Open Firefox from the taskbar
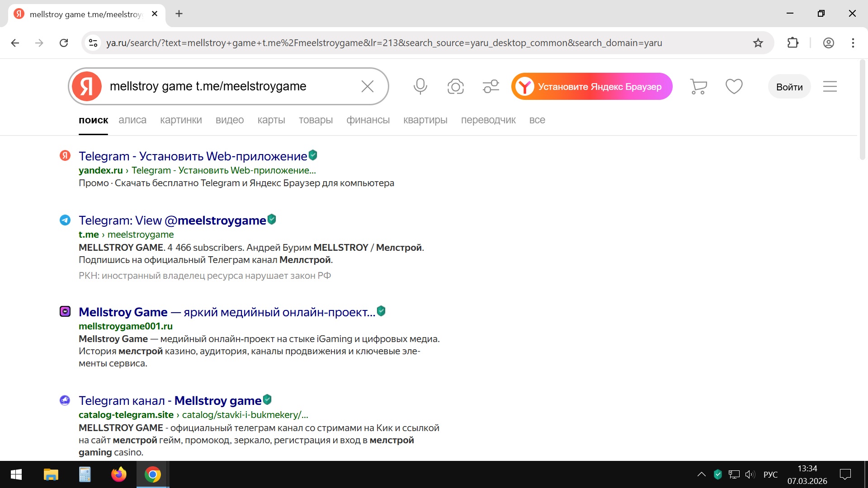Image resolution: width=868 pixels, height=488 pixels. point(118,474)
